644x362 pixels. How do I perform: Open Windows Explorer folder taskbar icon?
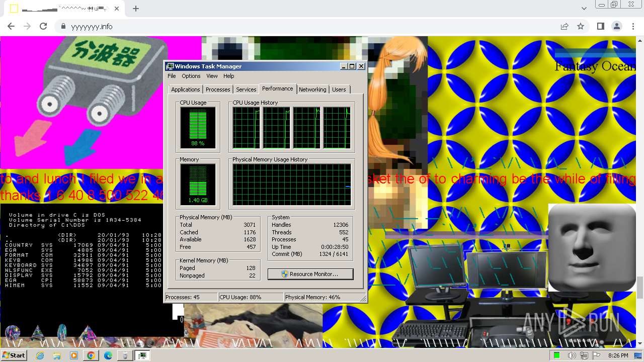57,355
